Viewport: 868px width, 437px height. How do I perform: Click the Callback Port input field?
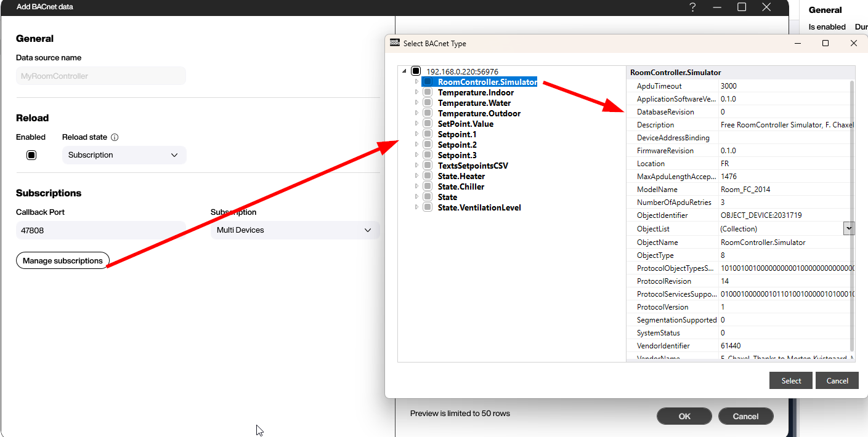(x=100, y=230)
